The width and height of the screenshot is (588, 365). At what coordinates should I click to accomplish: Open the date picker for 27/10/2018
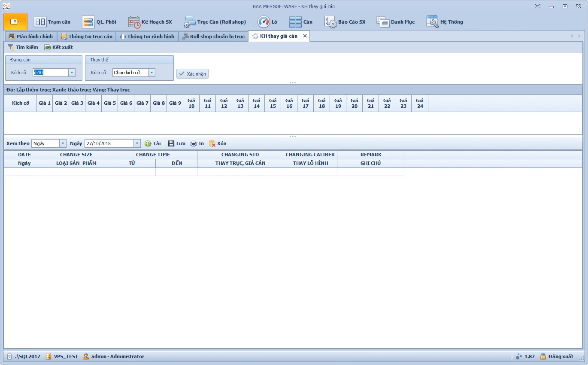coord(137,143)
